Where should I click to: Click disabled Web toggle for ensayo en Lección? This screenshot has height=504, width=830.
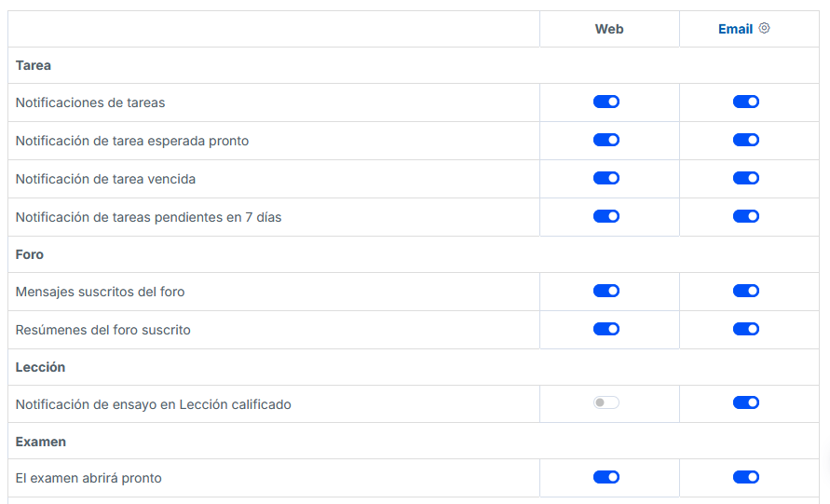606,402
